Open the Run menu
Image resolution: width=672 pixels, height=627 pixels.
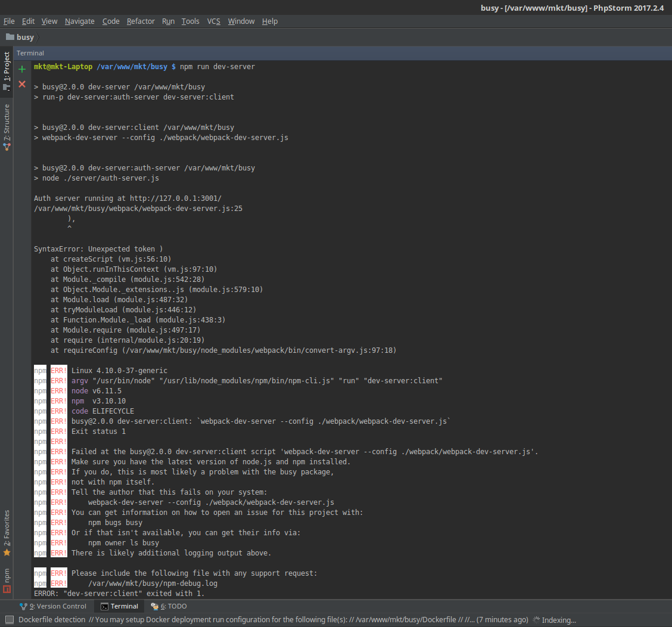(168, 21)
